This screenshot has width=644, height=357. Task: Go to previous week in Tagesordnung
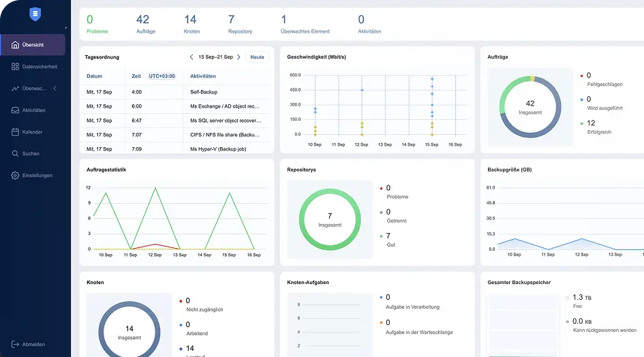click(x=191, y=57)
